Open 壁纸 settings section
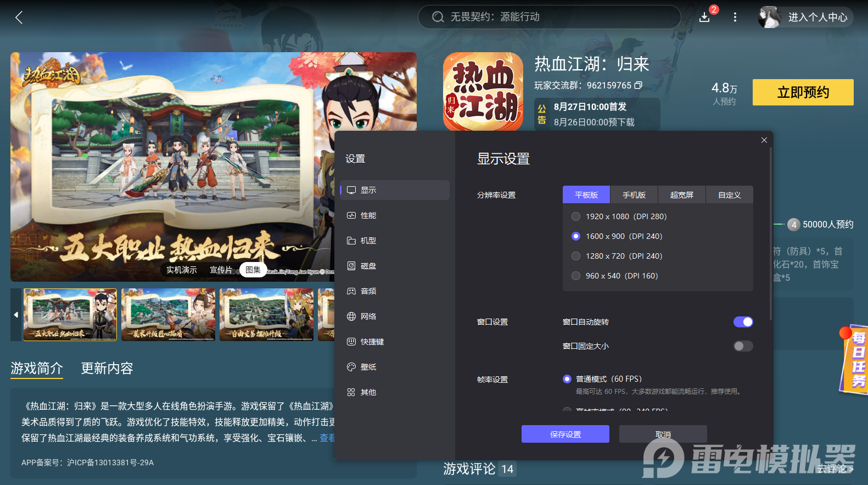 pos(395,367)
